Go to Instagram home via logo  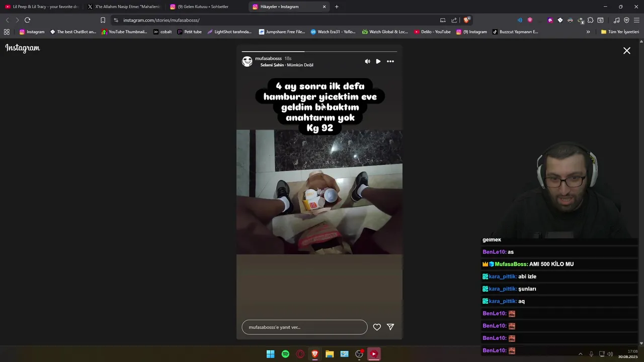coord(23,48)
